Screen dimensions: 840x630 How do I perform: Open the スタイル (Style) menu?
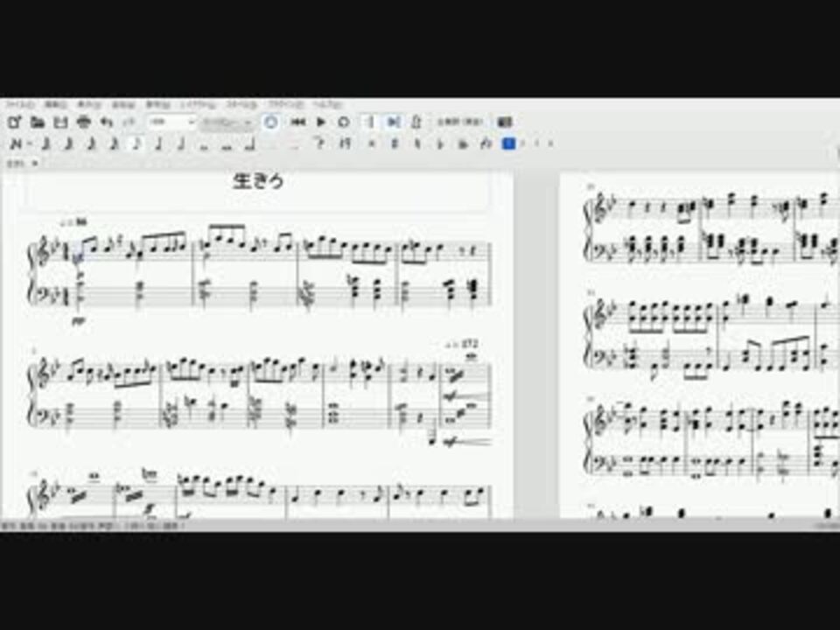coord(242,104)
